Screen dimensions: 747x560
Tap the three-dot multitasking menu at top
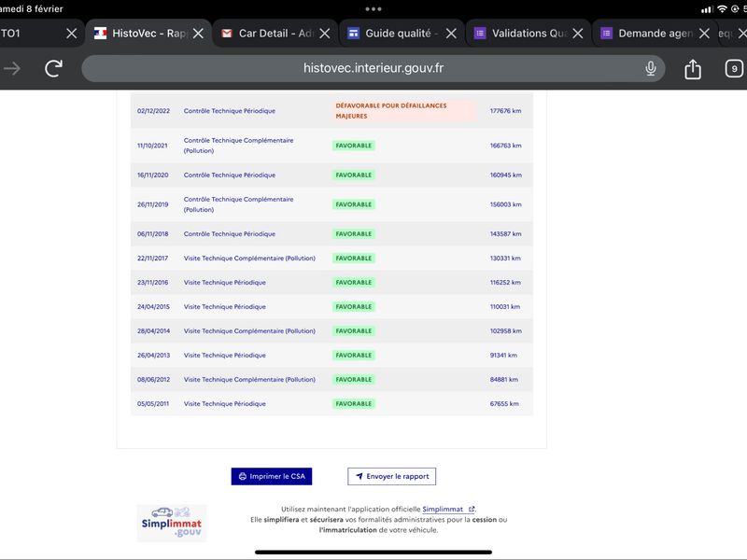click(x=373, y=9)
